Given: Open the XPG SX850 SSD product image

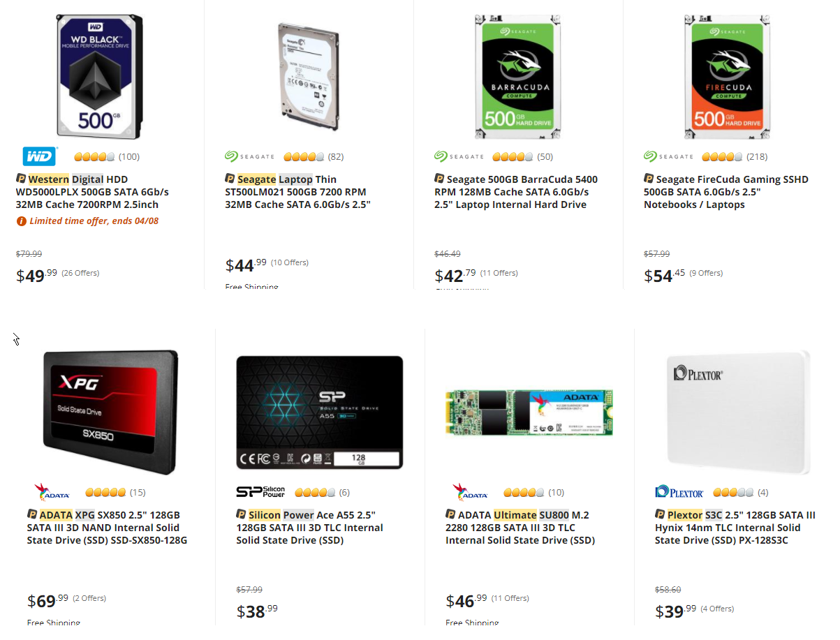Looking at the screenshot, I should point(110,412).
